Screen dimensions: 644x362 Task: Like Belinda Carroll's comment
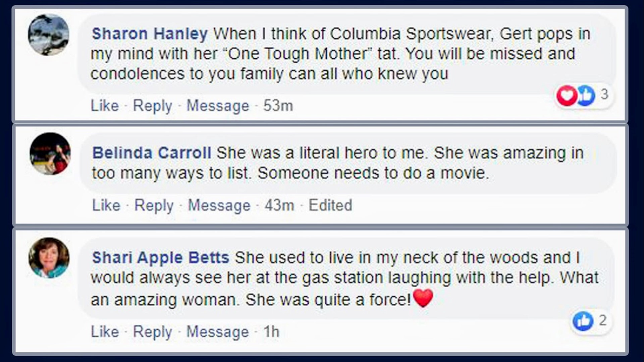tap(106, 205)
